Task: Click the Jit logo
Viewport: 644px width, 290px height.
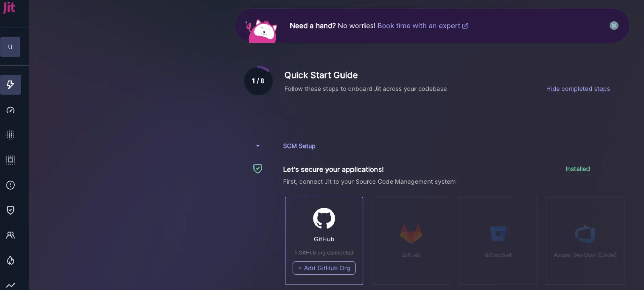Action: click(9, 8)
